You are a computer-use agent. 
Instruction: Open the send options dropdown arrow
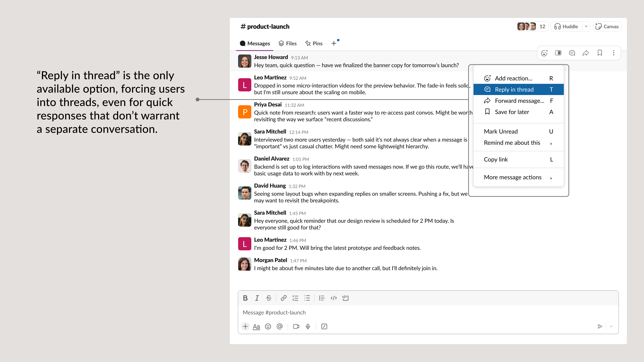click(611, 326)
